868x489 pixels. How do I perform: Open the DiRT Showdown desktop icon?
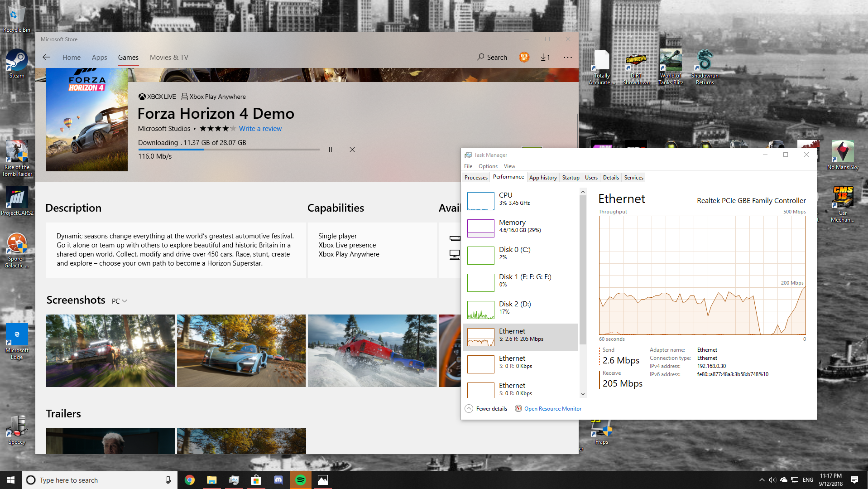[x=636, y=68]
